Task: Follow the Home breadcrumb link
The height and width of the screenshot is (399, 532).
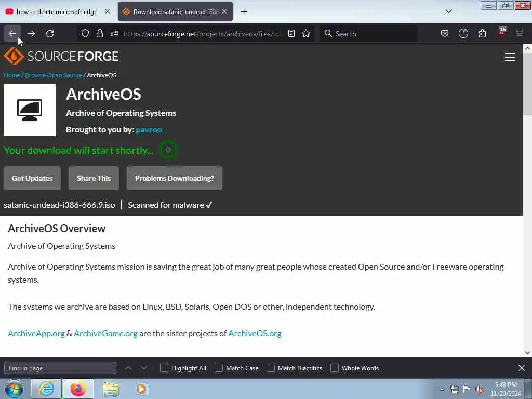Action: coord(12,75)
